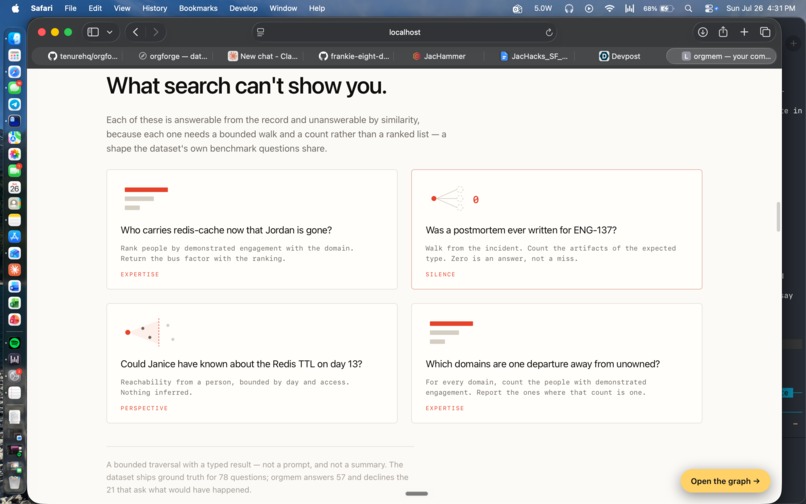The width and height of the screenshot is (806, 504).
Task: Go forward to the next page
Action: (x=156, y=32)
